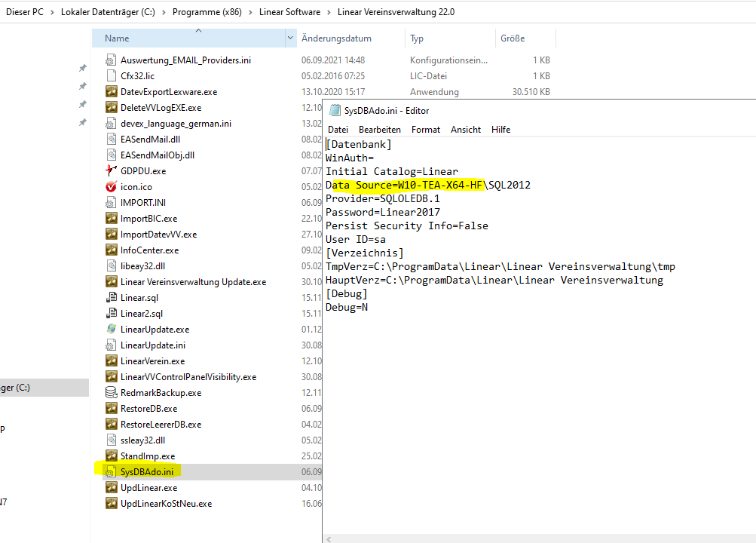Open the Bearbeiten menu in Editor
The image size is (756, 543).
pos(379,130)
